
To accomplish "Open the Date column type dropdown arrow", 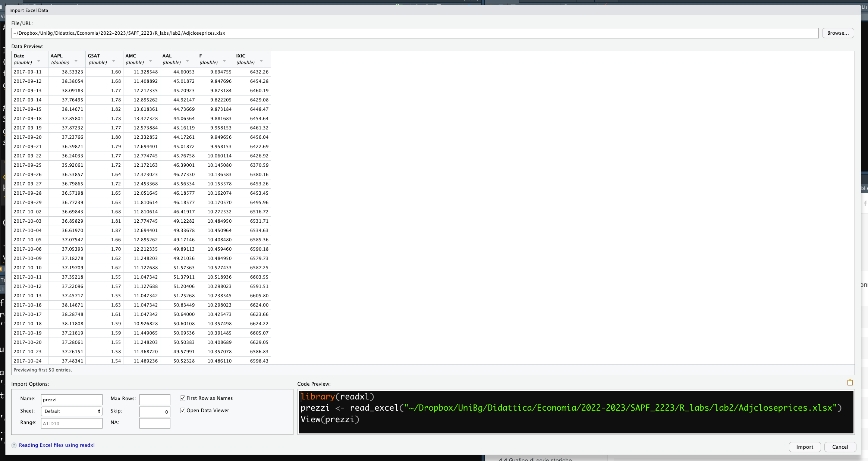I will click(39, 61).
